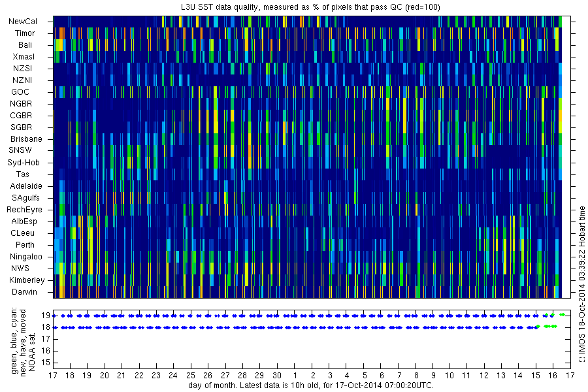
Task: Click the CGBR region label
Action: point(21,116)
